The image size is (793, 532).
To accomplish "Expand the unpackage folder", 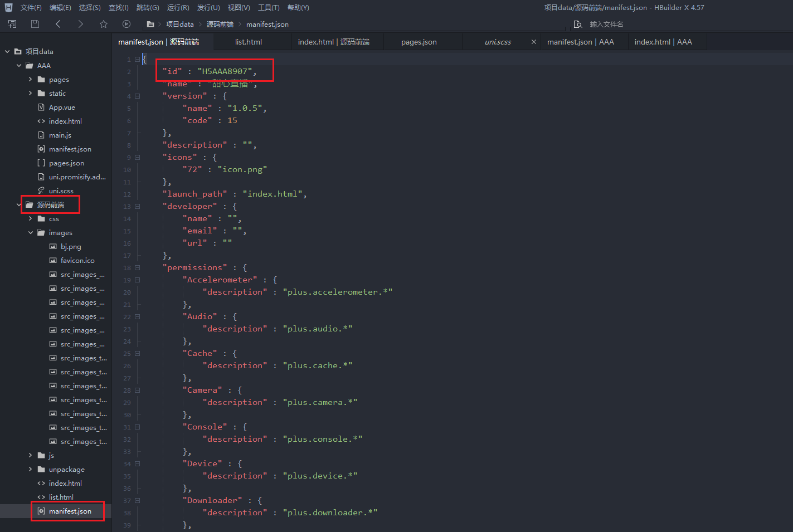I will pyautogui.click(x=31, y=469).
